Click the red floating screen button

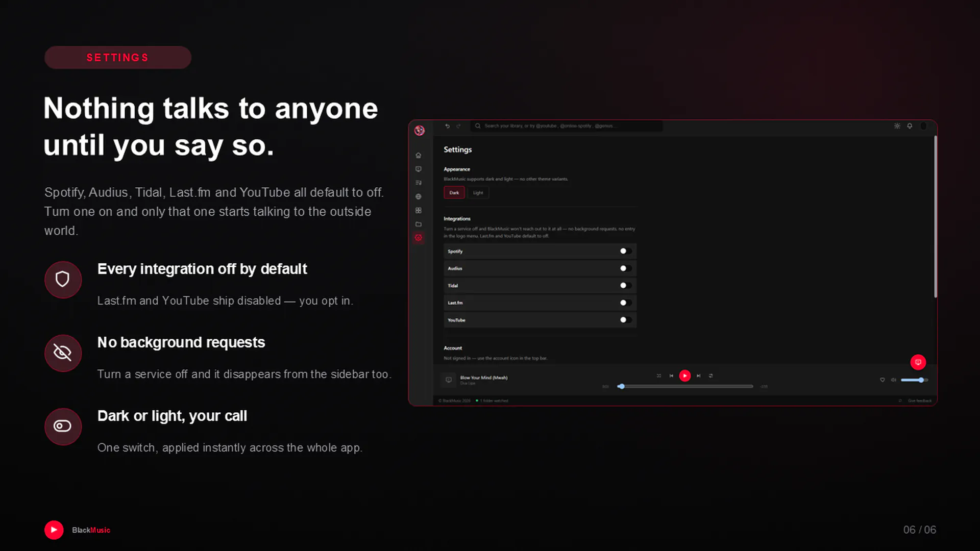(x=918, y=362)
